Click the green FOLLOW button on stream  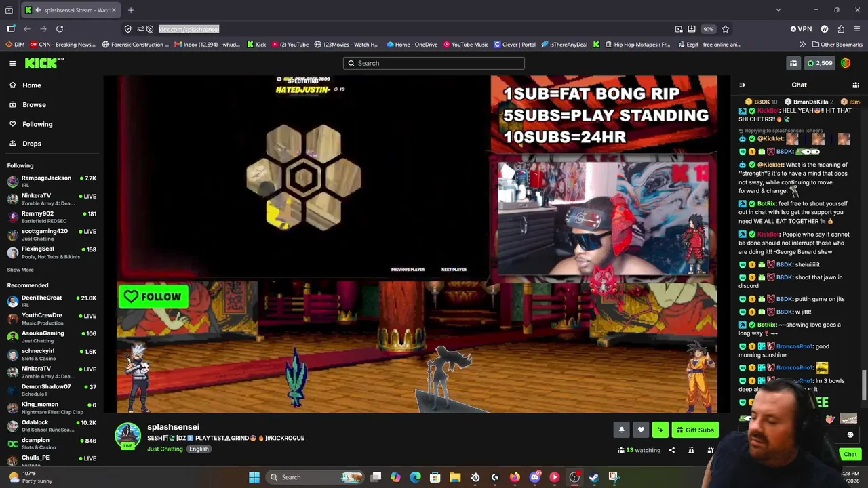153,296
